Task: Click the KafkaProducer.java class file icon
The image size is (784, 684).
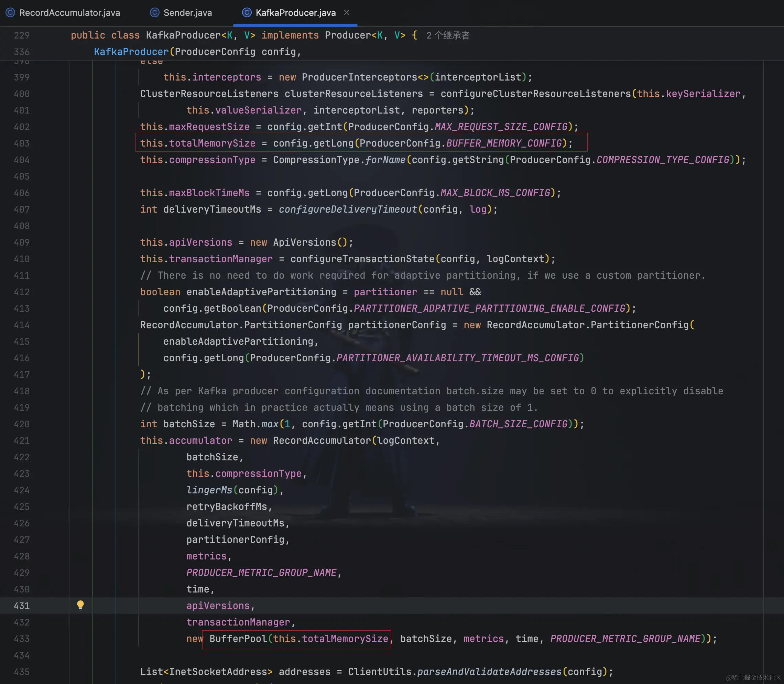Action: [x=247, y=13]
